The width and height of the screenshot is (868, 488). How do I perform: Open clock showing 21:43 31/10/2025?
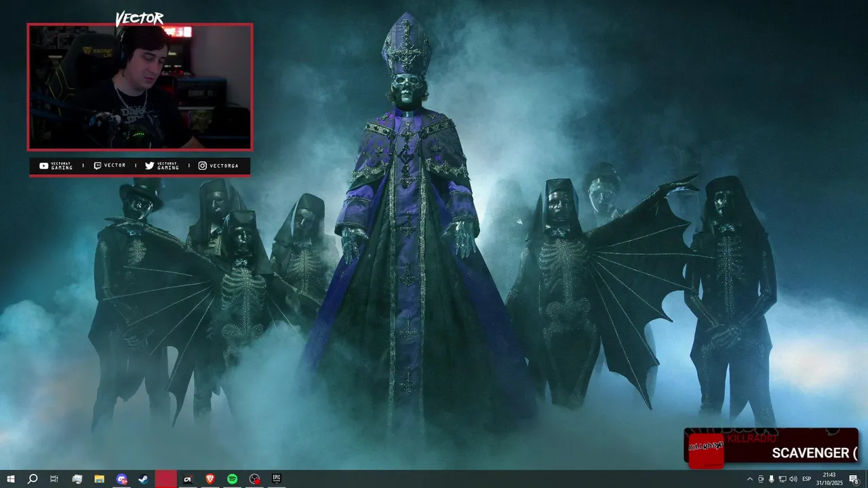[x=829, y=479]
